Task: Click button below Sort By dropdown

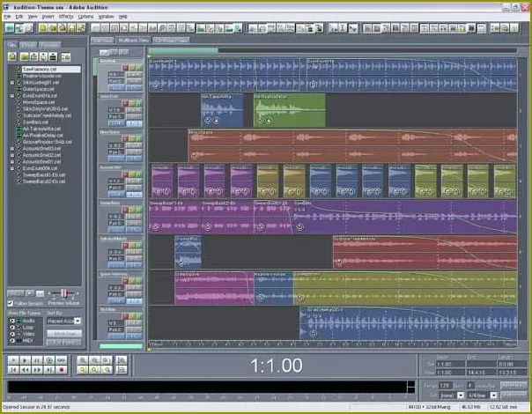Action: click(64, 334)
